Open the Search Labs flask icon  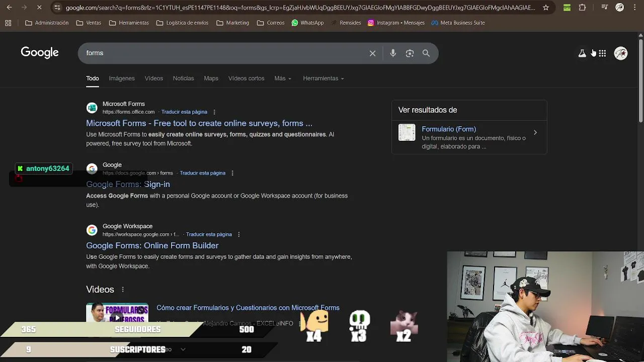point(582,53)
